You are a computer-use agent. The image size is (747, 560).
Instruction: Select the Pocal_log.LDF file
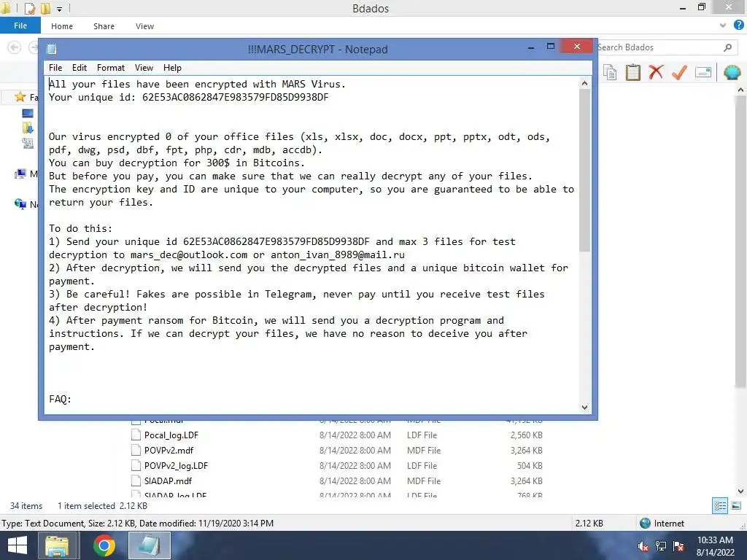pyautogui.click(x=171, y=435)
